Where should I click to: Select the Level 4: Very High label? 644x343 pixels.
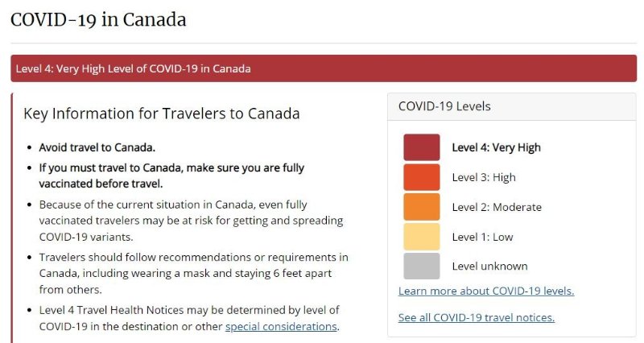click(x=496, y=147)
